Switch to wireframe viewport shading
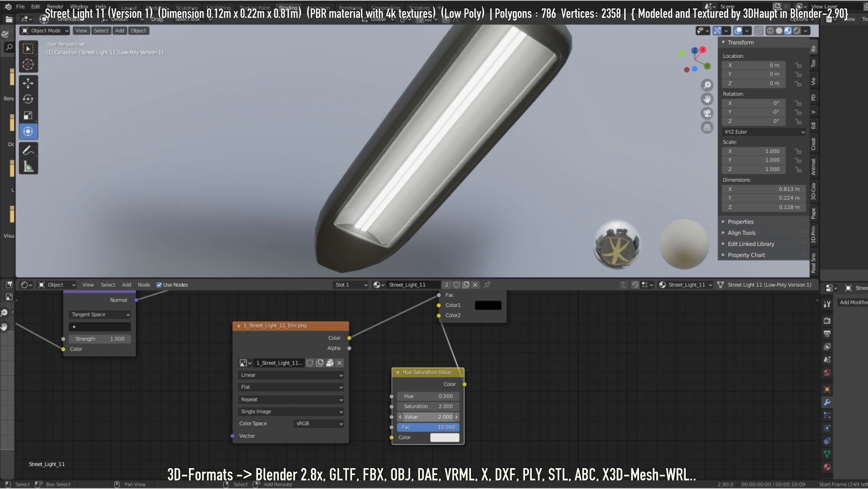 click(x=770, y=31)
